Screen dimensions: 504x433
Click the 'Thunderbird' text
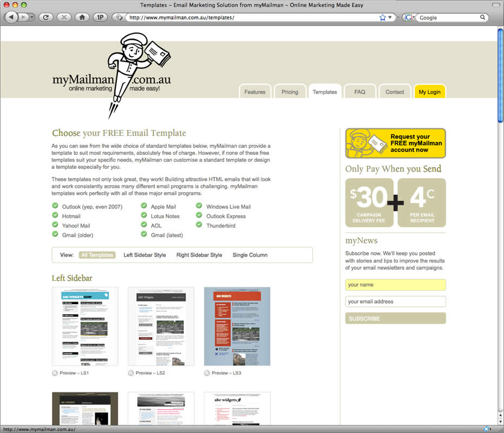coord(221,226)
